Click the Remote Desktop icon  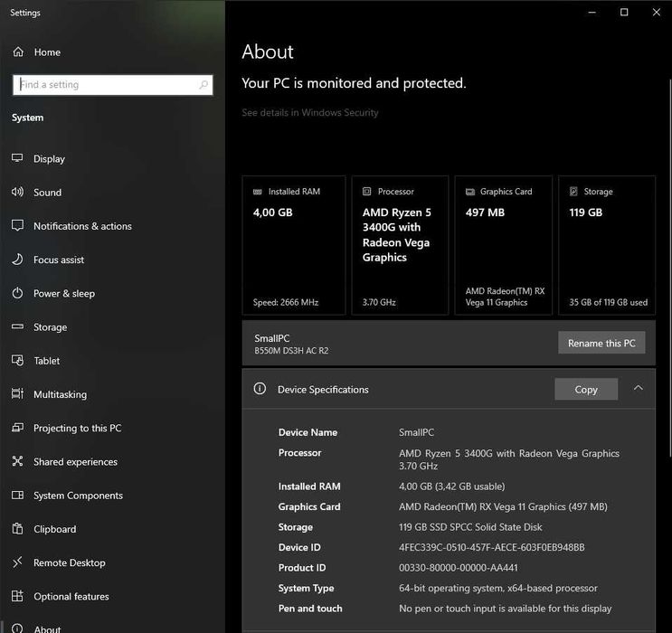pos(17,562)
